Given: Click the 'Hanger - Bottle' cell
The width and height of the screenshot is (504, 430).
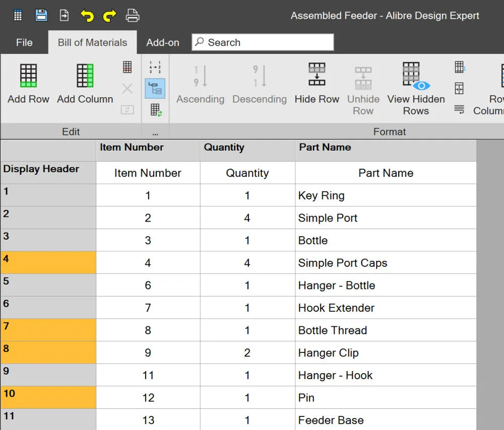Looking at the screenshot, I should pyautogui.click(x=386, y=285).
